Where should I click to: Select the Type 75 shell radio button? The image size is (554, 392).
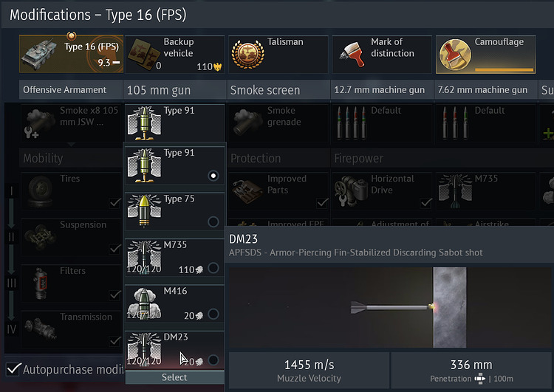tap(213, 221)
